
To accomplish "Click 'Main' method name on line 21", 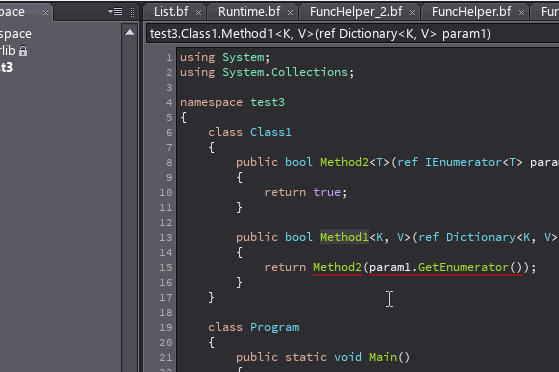I will (383, 357).
